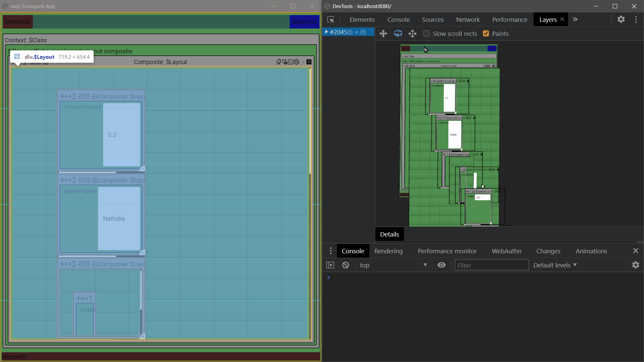Close the Layers tab
This screenshot has width=644, height=362.
pos(562,19)
